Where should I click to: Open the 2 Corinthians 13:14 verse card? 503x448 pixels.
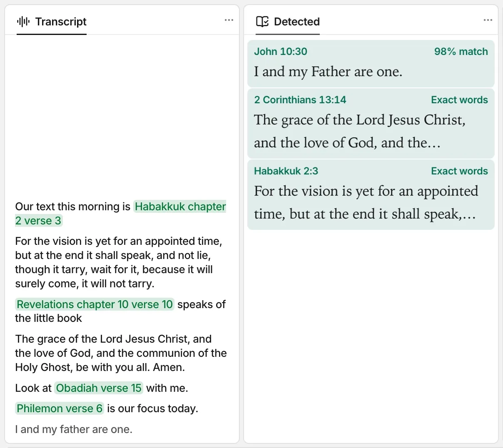pyautogui.click(x=371, y=123)
